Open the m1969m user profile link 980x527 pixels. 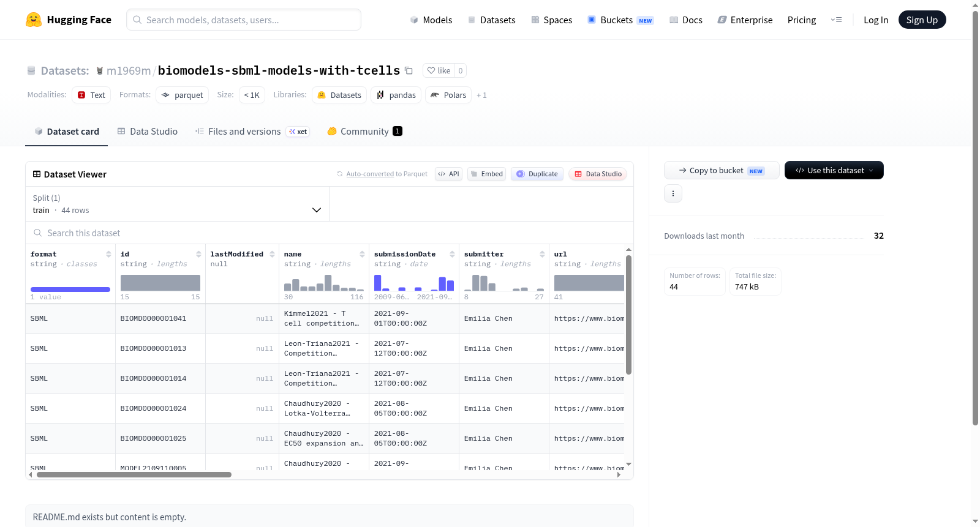[x=129, y=71]
